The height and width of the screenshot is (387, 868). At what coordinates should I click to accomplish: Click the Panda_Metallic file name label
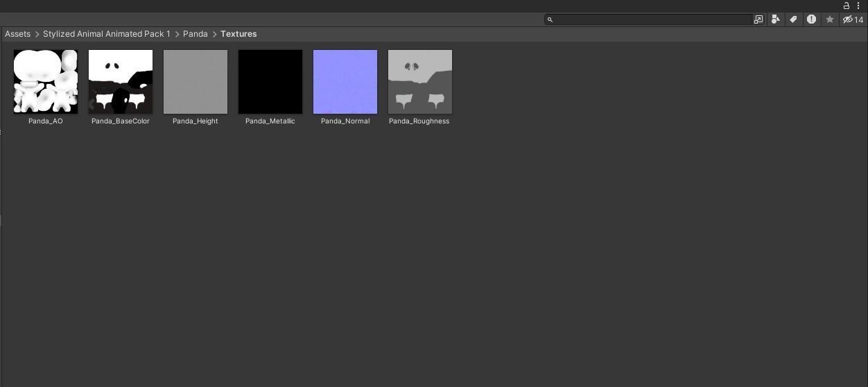click(270, 121)
